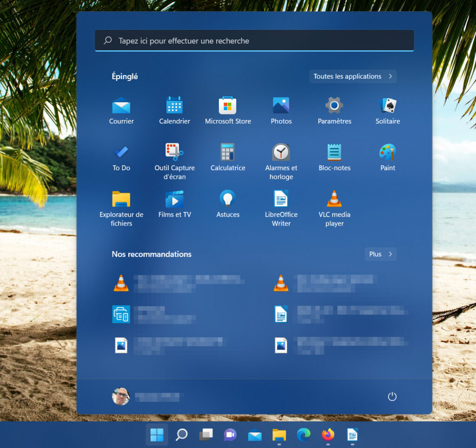Launch Firefox from the taskbar

pos(328,435)
